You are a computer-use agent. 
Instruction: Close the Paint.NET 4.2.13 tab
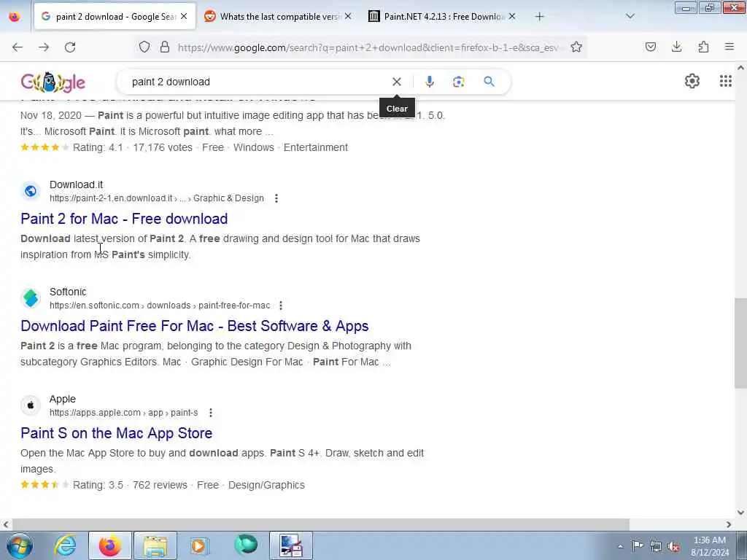click(x=511, y=17)
